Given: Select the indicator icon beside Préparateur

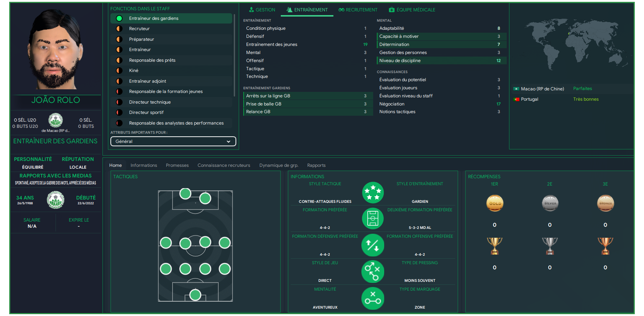Looking at the screenshot, I should tap(119, 39).
